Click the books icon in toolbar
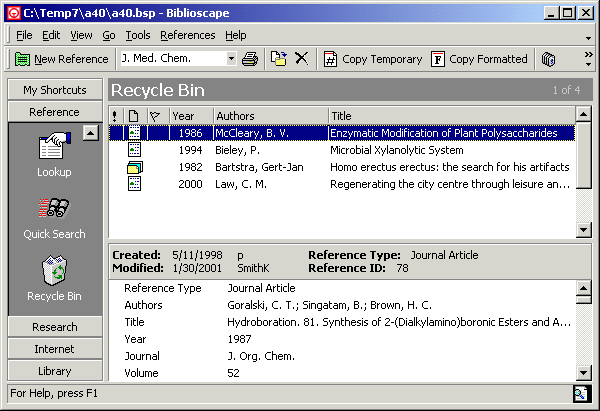This screenshot has height=411, width=600. [548, 59]
